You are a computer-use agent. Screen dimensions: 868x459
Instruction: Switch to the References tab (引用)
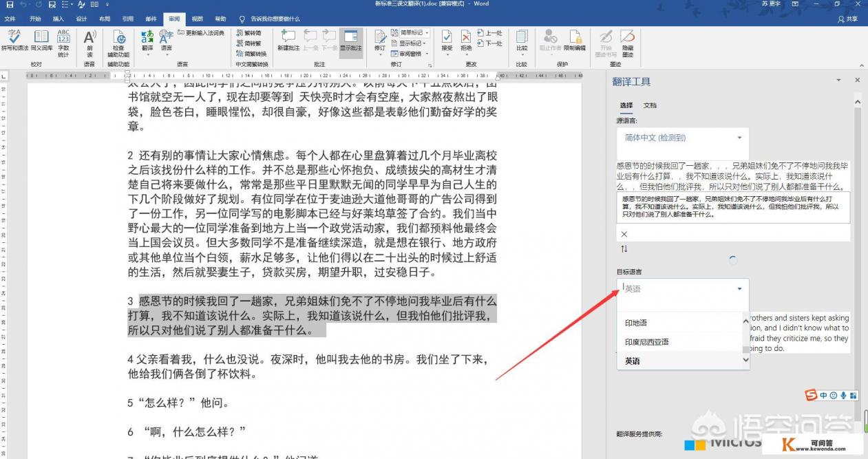127,19
